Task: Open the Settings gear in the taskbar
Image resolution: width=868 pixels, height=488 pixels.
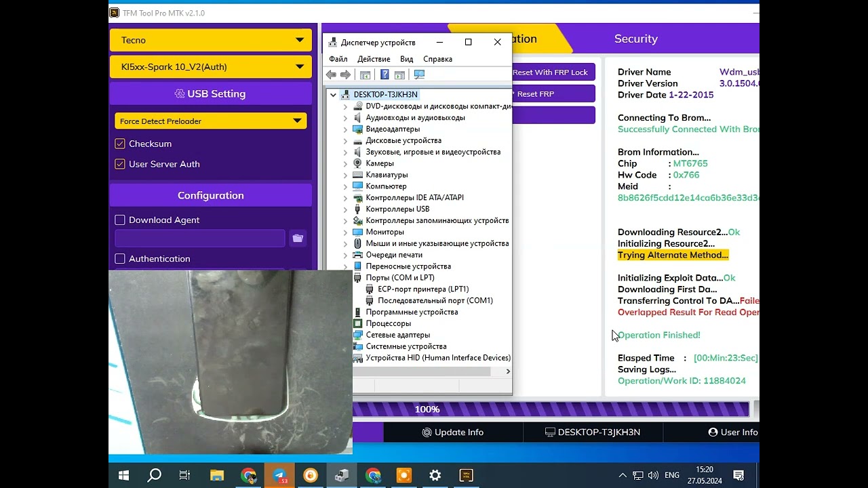Action: 435,475
